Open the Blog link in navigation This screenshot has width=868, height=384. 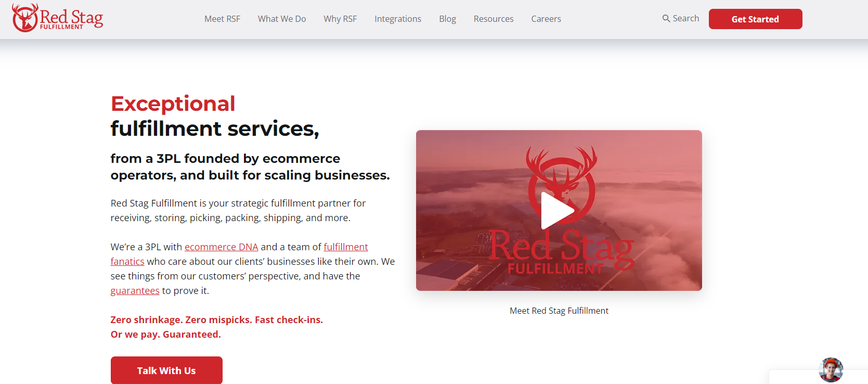pyautogui.click(x=447, y=19)
